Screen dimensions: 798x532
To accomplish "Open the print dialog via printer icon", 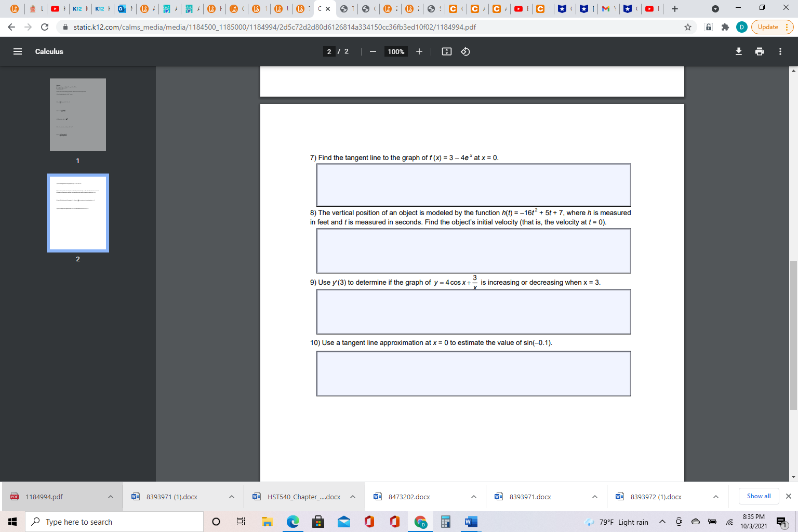I will (x=759, y=51).
